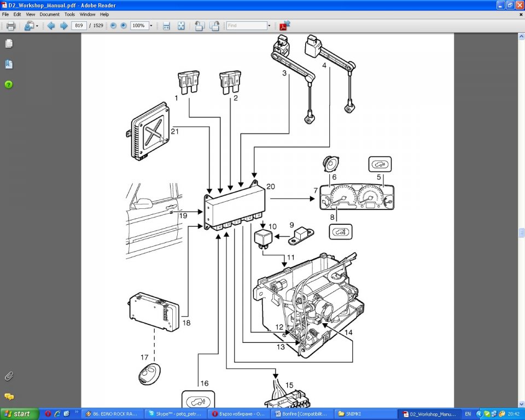Click the green How To help icon

click(x=9, y=85)
